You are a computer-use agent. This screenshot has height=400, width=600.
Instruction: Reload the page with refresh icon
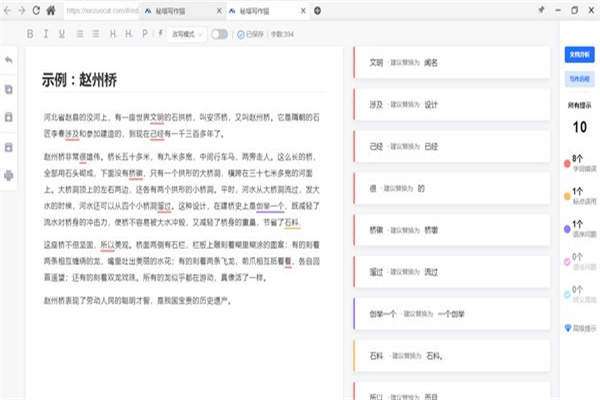(36, 10)
